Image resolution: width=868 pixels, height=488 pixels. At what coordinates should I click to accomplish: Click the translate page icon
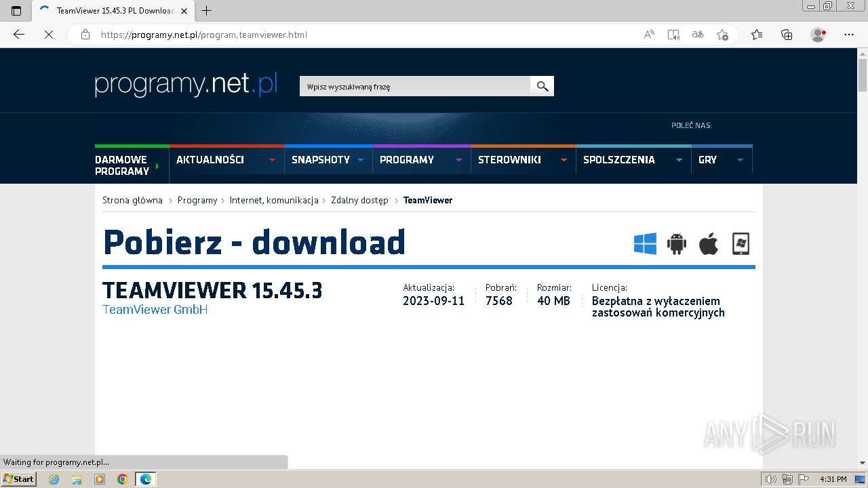[x=698, y=35]
